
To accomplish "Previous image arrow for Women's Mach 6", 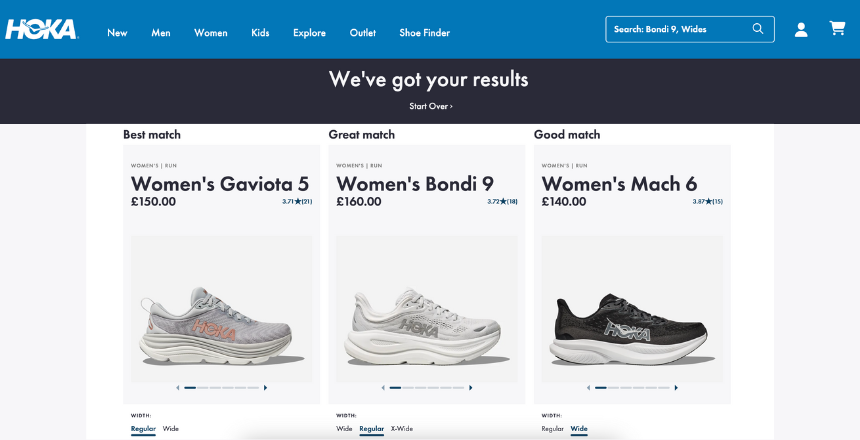I will click(588, 387).
